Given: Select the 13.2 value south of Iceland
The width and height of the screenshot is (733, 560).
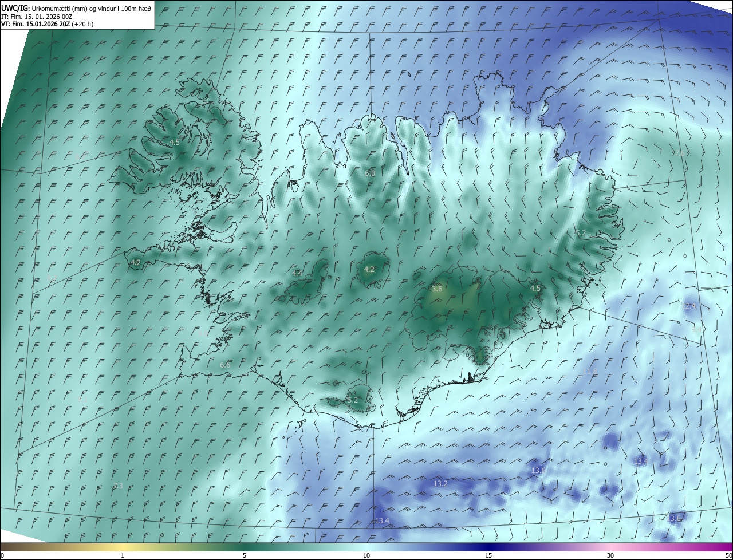Looking at the screenshot, I should pos(440,483).
